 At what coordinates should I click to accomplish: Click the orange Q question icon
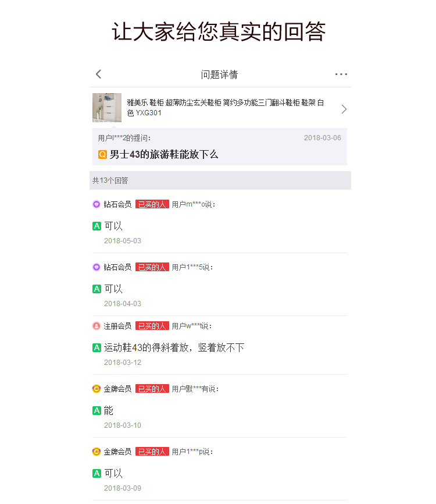coord(102,155)
